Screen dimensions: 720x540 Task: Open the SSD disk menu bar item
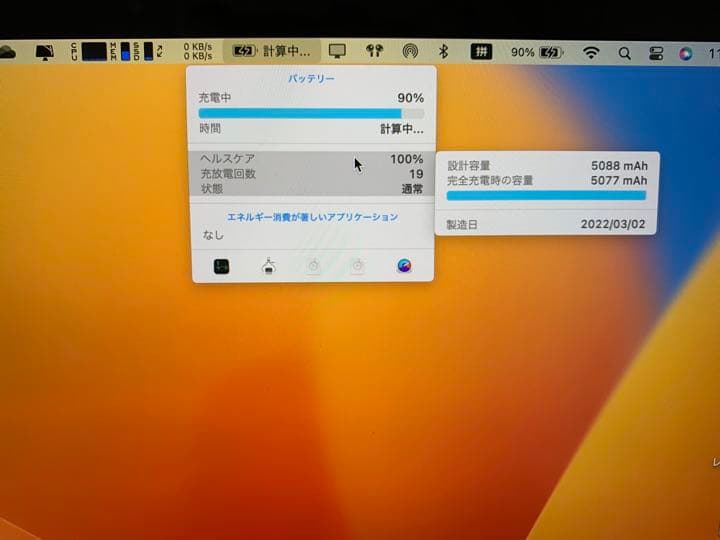[143, 51]
